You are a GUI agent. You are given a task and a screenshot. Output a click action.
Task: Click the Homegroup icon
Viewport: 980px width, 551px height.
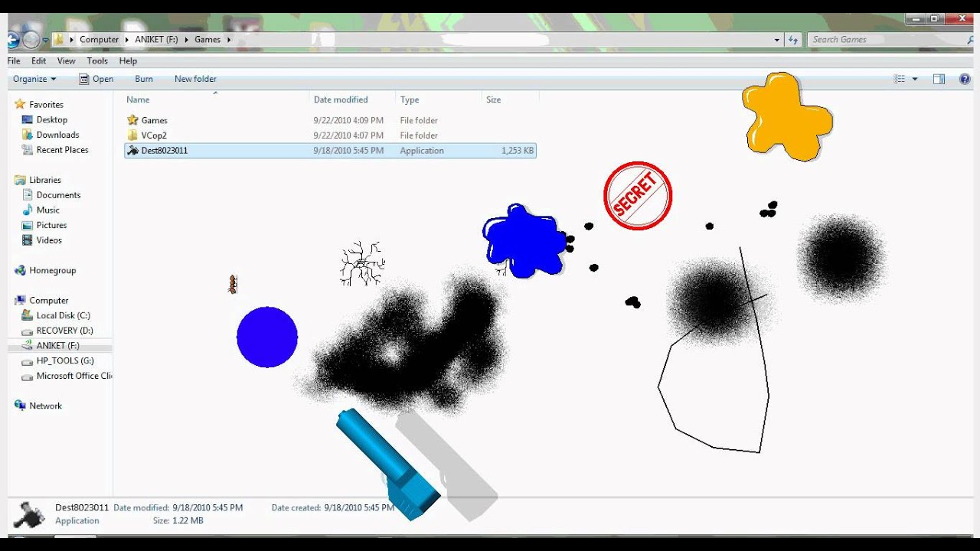coord(20,270)
